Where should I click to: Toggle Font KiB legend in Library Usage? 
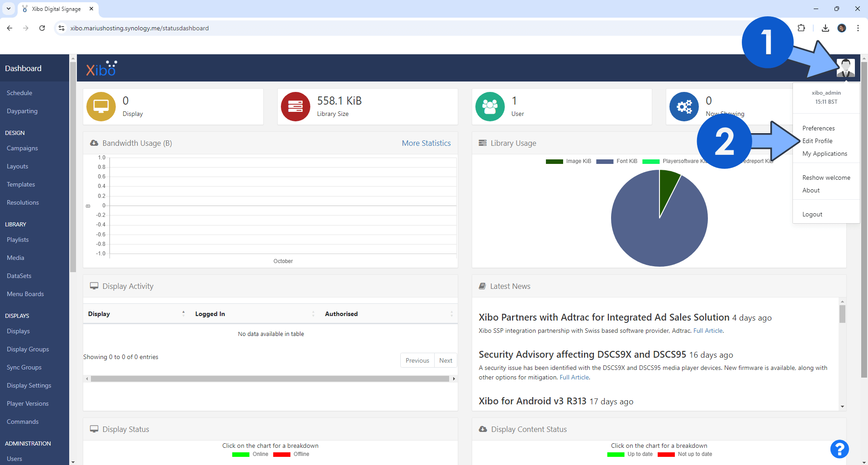(x=617, y=161)
